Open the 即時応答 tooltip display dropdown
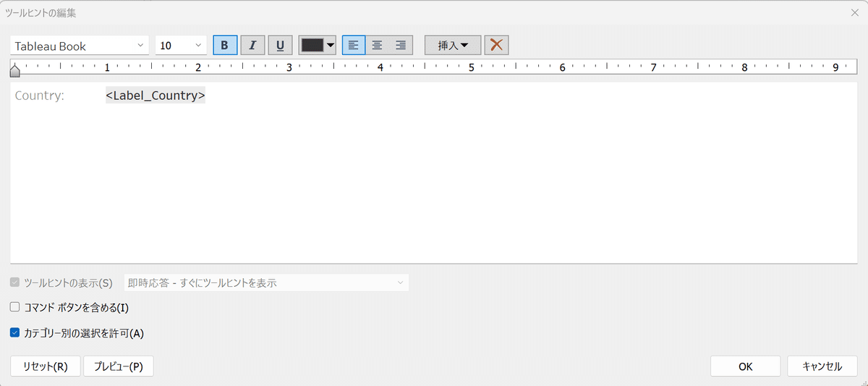This screenshot has height=386, width=868. [x=267, y=282]
